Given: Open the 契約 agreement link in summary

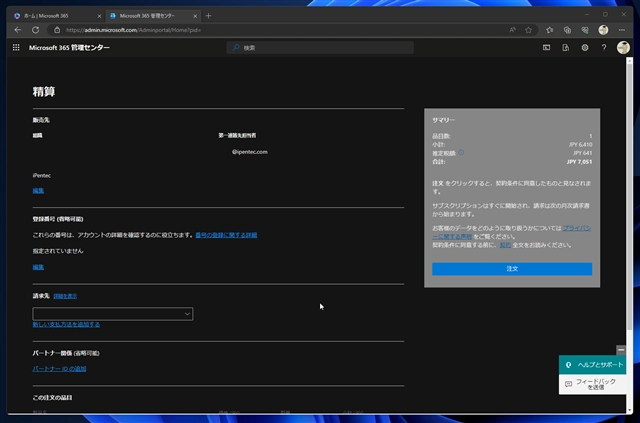Looking at the screenshot, I should [505, 245].
